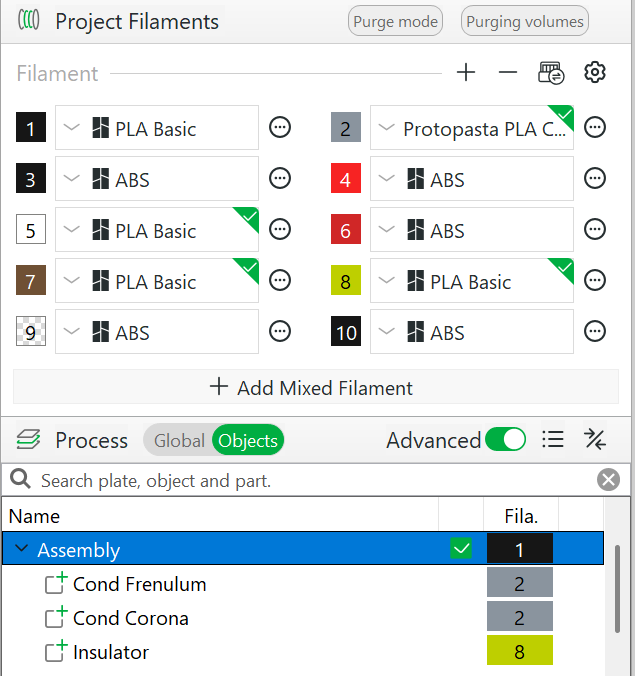The height and width of the screenshot is (676, 635).
Task: Change Cond Corona filament number cell
Action: (520, 617)
